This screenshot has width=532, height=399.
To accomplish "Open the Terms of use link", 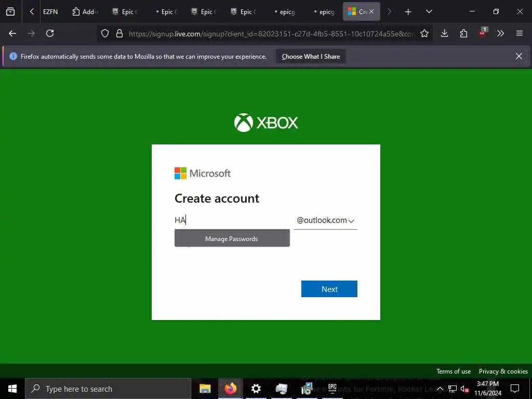I will (453, 371).
